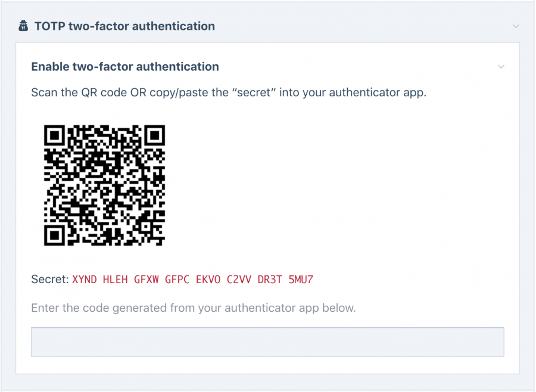Collapse the Enable two-factor authentication chevron

coord(501,67)
